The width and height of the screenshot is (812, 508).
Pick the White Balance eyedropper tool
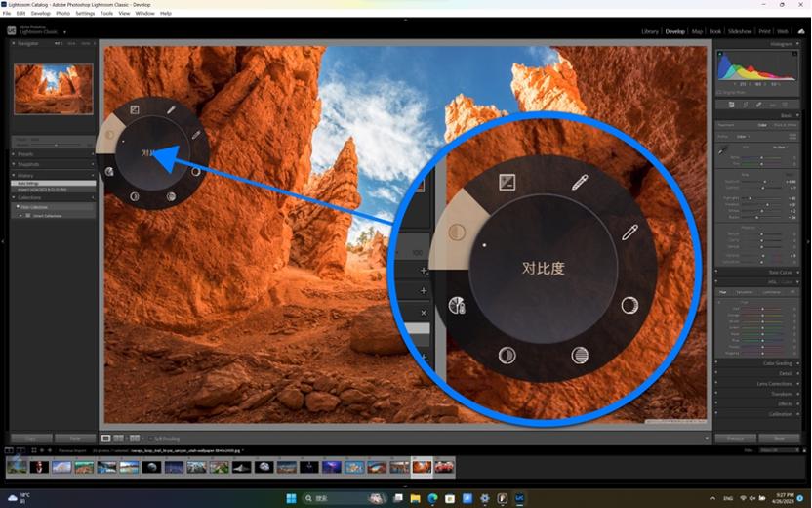tap(722, 150)
